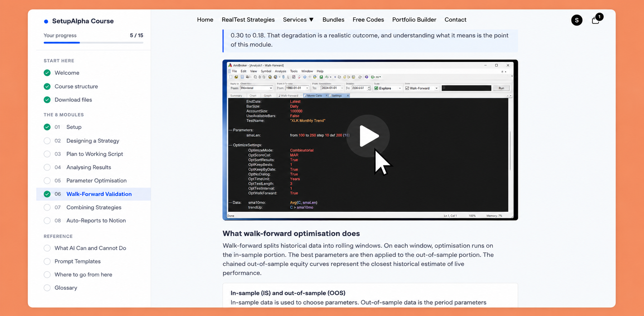Expand the Services dropdown menu

298,20
